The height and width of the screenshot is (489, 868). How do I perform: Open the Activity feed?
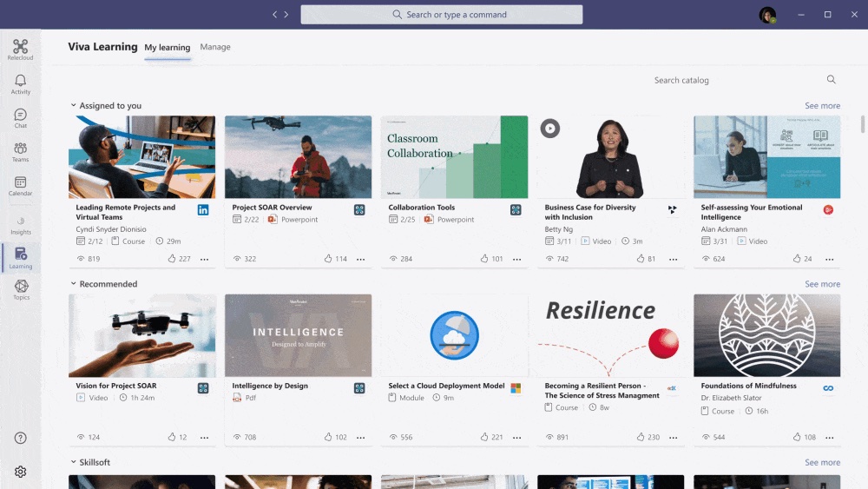click(21, 84)
